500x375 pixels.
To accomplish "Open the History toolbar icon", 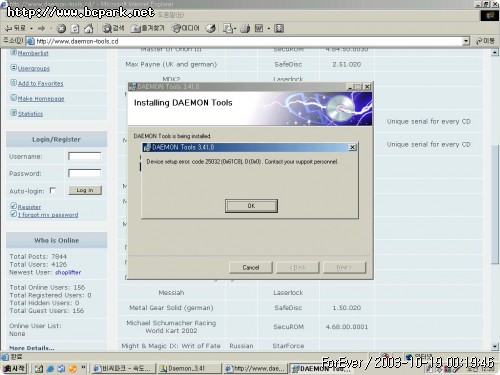I will 210,29.
